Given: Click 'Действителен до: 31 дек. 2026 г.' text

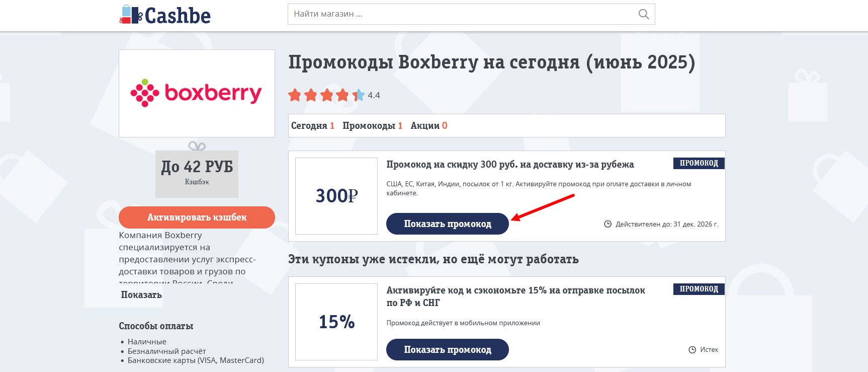Looking at the screenshot, I should click(x=667, y=225).
